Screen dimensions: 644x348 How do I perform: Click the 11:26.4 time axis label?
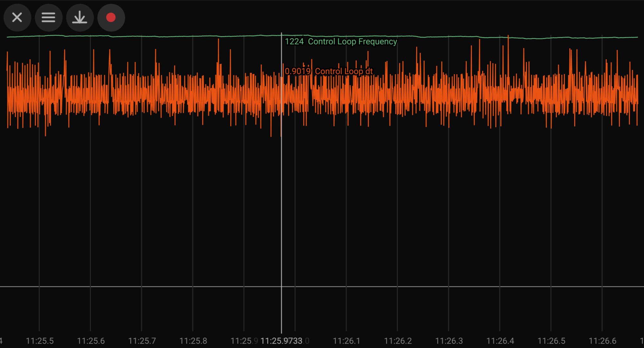(x=500, y=341)
